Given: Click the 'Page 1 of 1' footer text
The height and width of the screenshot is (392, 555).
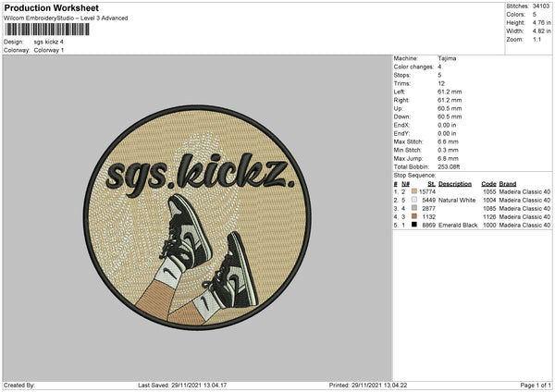Looking at the screenshot, I should 536,386.
